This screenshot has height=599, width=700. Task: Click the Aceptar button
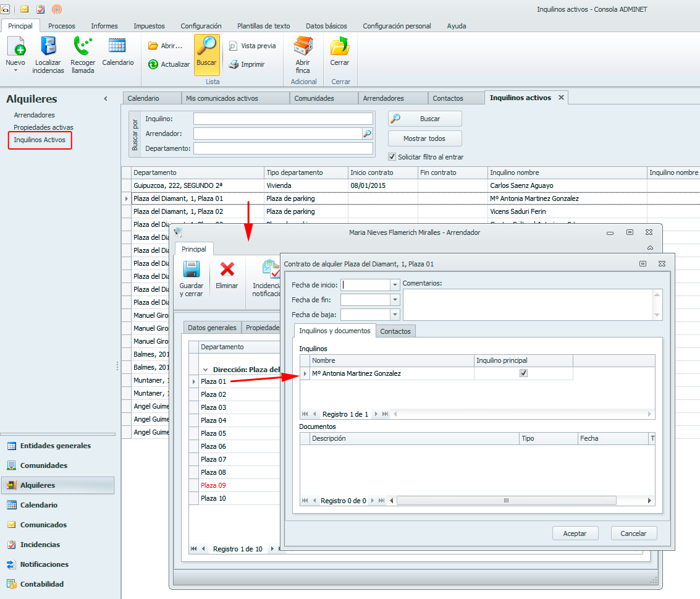[575, 533]
